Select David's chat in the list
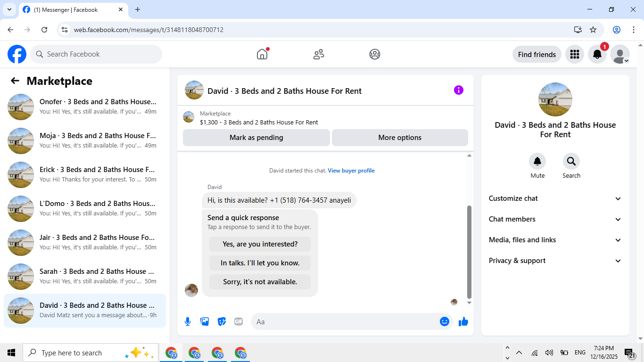 click(85, 311)
